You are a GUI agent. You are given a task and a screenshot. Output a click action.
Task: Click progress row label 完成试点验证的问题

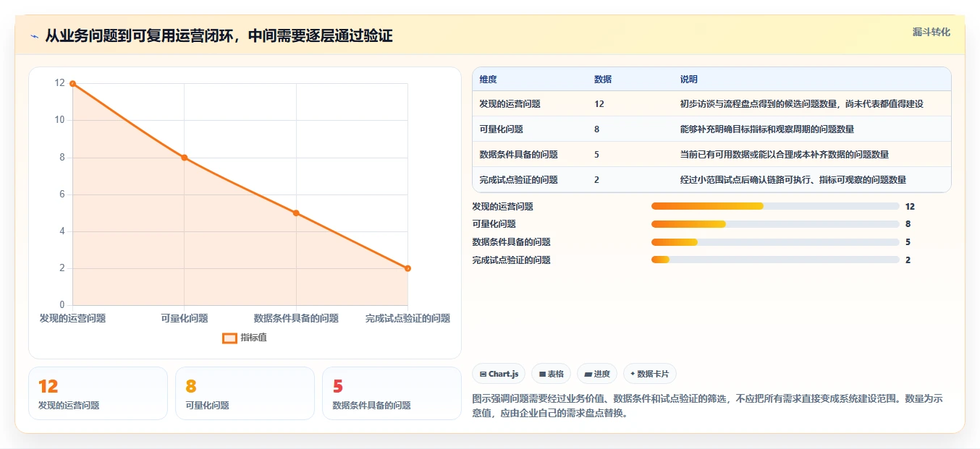(x=511, y=260)
